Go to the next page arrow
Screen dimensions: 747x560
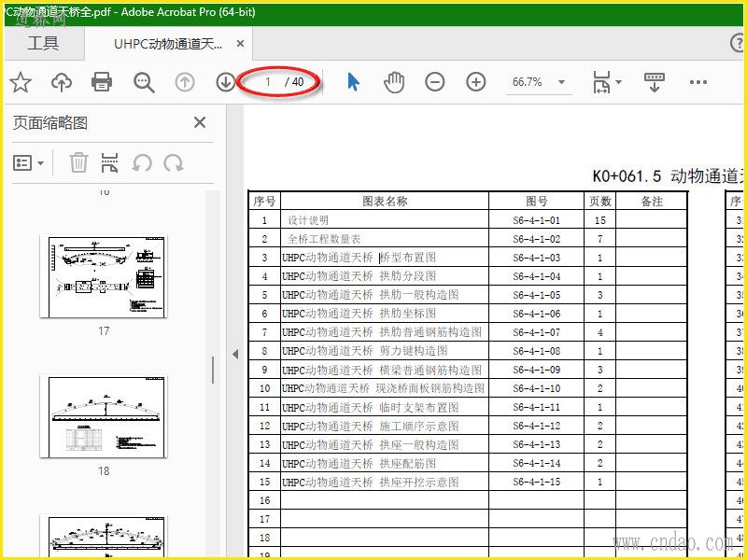[225, 82]
